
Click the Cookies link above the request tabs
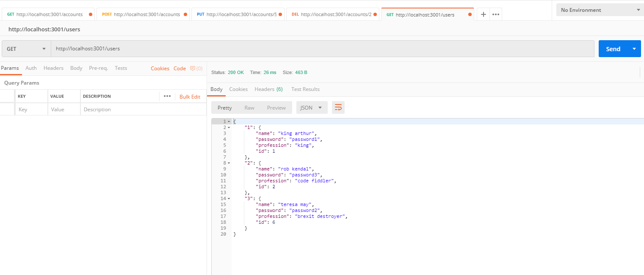(160, 68)
